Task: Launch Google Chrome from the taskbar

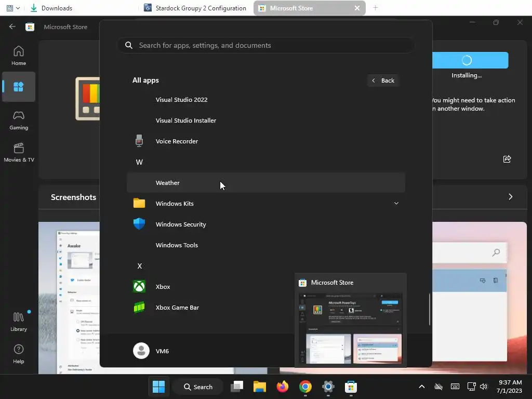Action: (x=305, y=387)
